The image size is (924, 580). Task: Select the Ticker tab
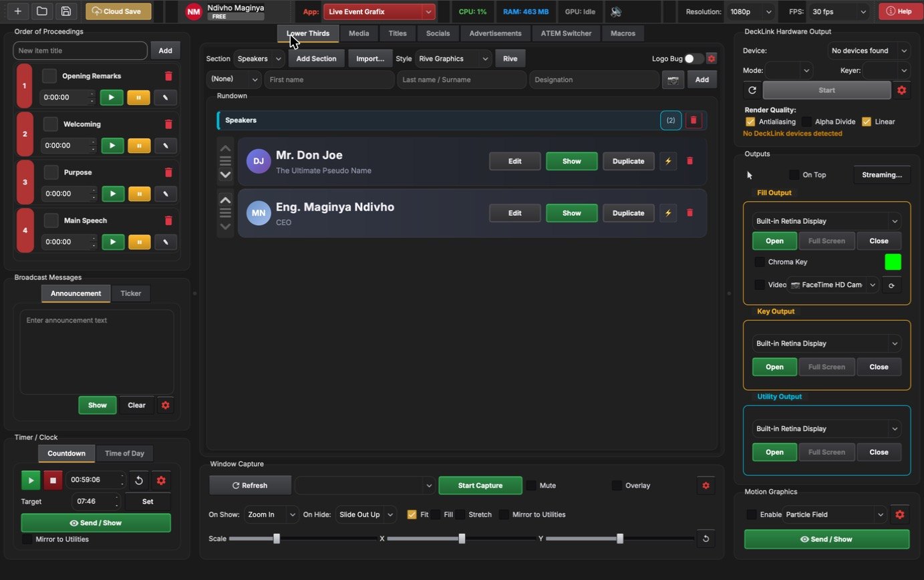pos(131,293)
